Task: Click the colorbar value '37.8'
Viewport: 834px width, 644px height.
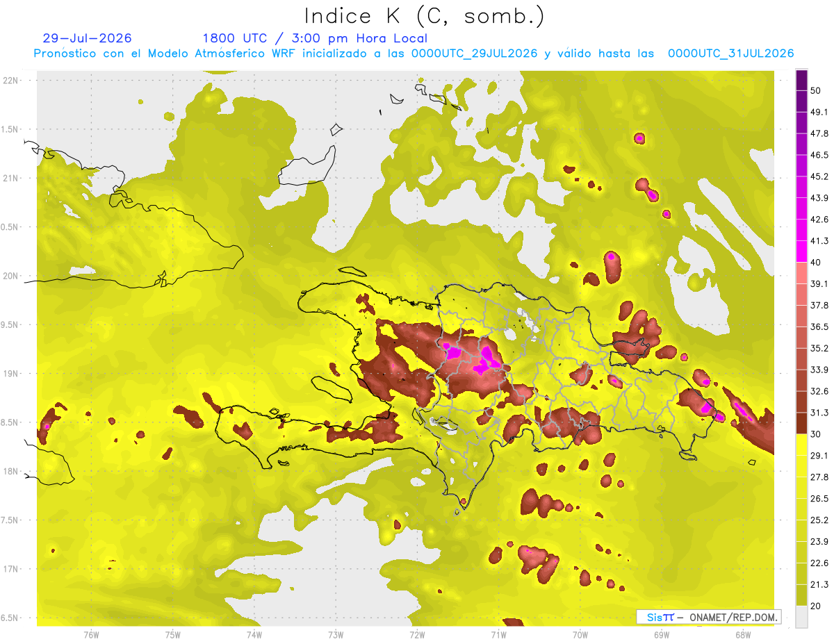Action: pos(819,305)
